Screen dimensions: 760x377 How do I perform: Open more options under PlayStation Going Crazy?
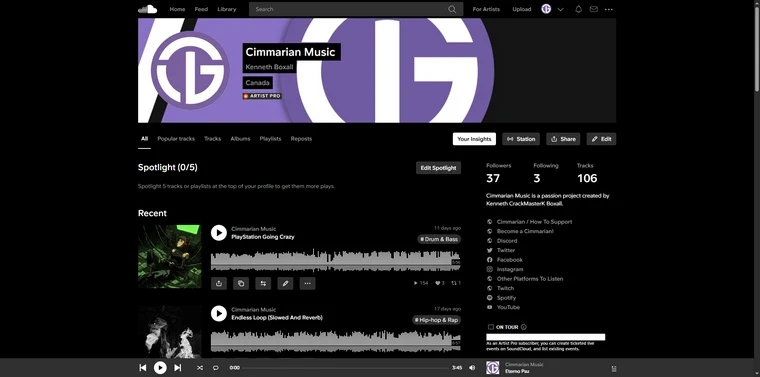tap(307, 283)
